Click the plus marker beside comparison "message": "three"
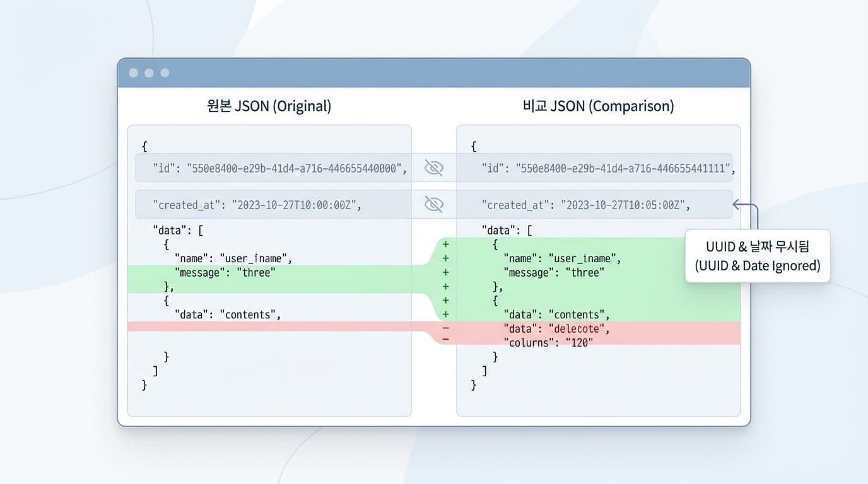This screenshot has height=484, width=868. coord(445,272)
